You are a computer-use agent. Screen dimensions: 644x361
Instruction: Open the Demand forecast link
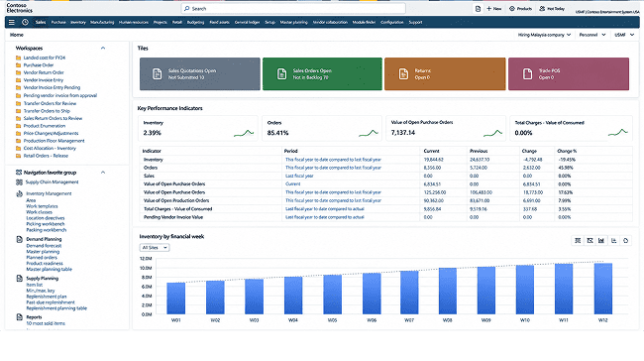(x=44, y=246)
